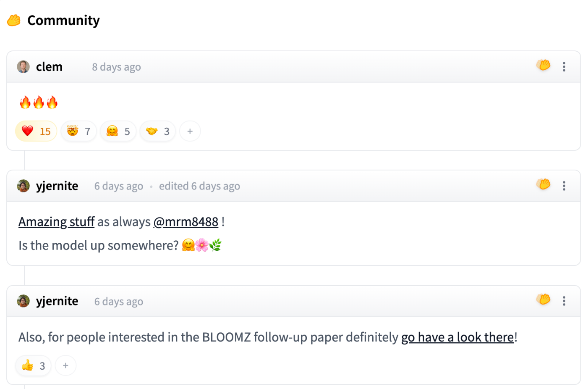Screen dimensions: 588x389
Task: Open the clem username profile link
Action: pos(49,67)
